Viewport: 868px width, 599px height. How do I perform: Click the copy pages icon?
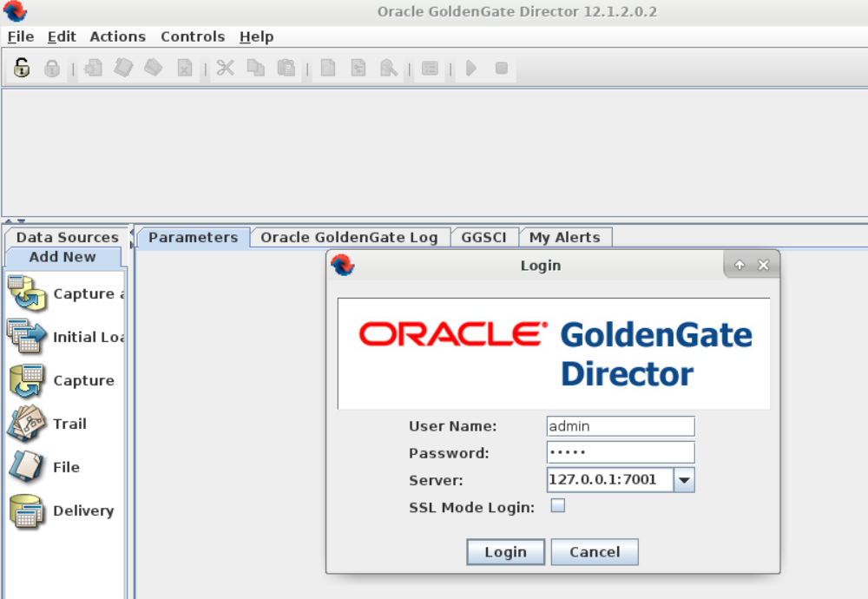pyautogui.click(x=256, y=68)
